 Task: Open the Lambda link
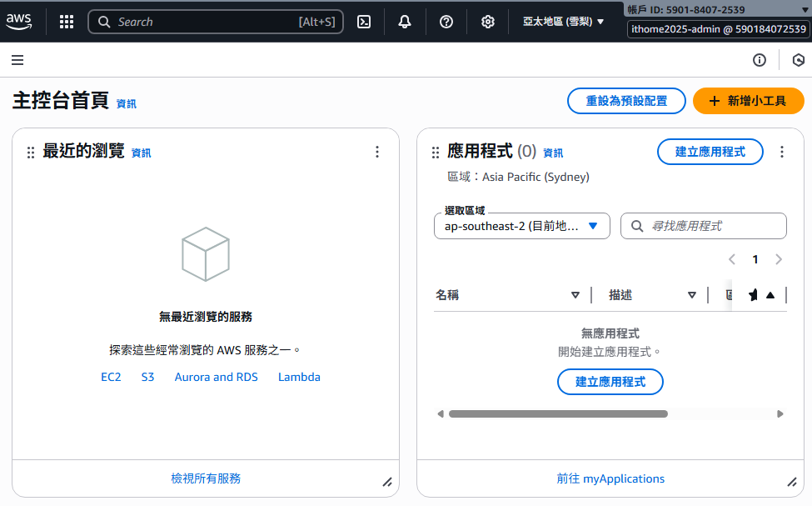pos(299,377)
